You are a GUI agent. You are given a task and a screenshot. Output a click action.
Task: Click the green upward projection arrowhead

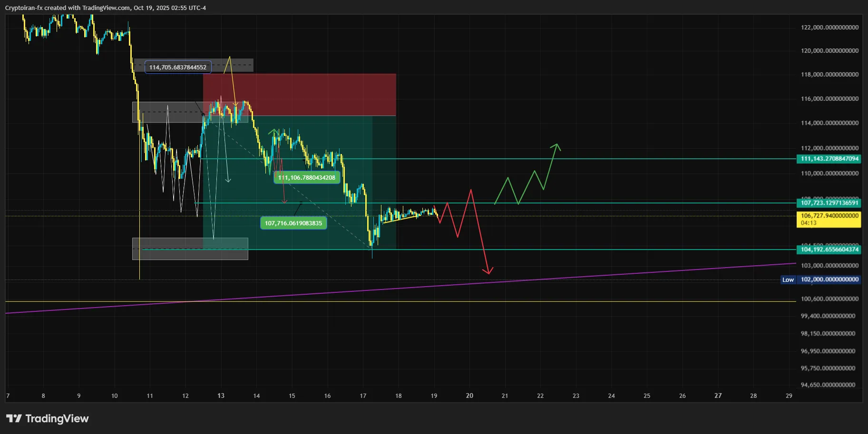pos(556,145)
